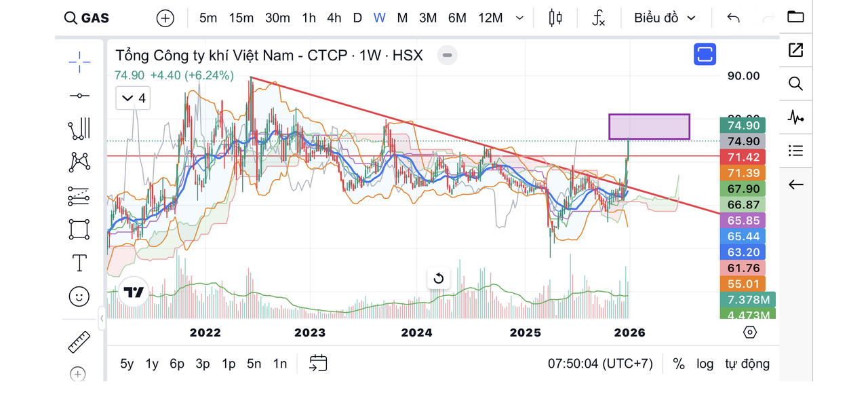Viewport: 868px width, 401px height.
Task: Set date range to 1y
Action: [152, 364]
